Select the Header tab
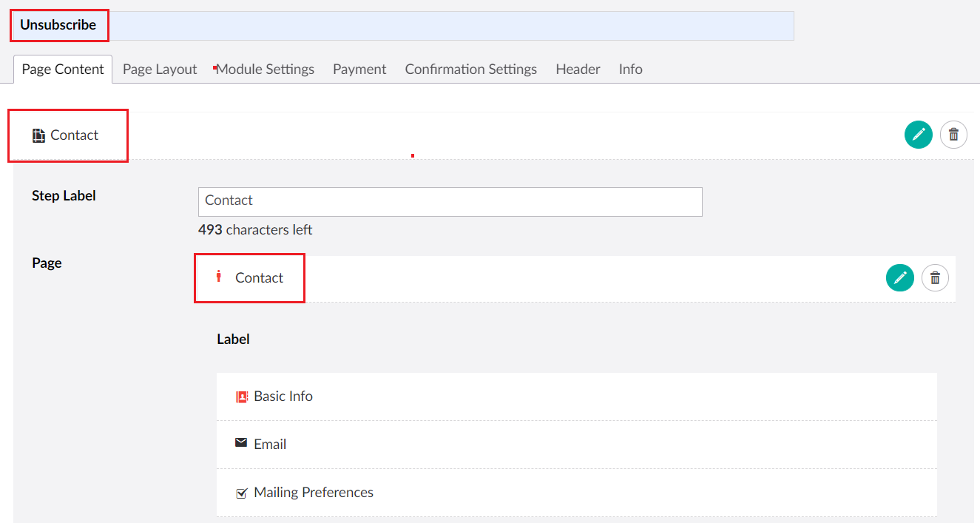Image resolution: width=980 pixels, height=523 pixels. pos(578,70)
